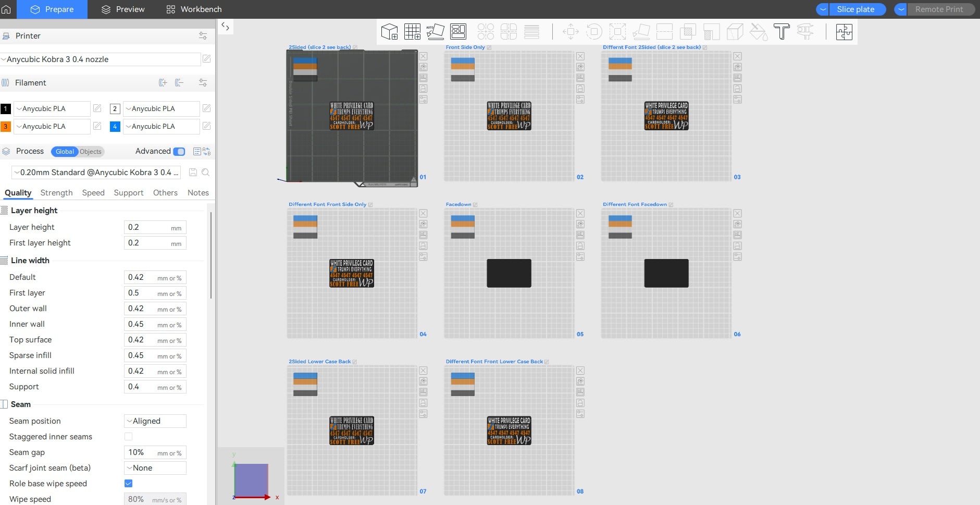Click the Home icon in top bar

[x=6, y=9]
